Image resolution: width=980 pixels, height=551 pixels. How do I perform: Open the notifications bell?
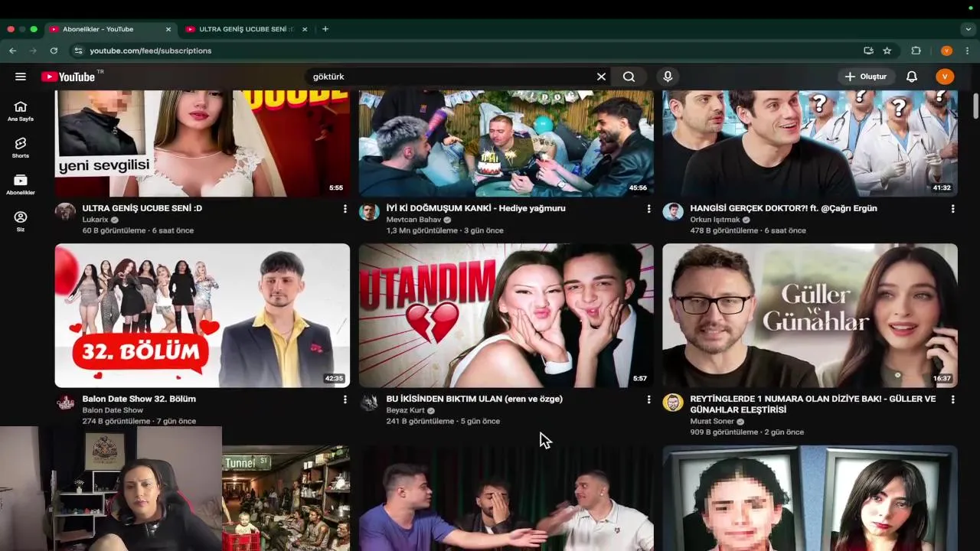[912, 77]
